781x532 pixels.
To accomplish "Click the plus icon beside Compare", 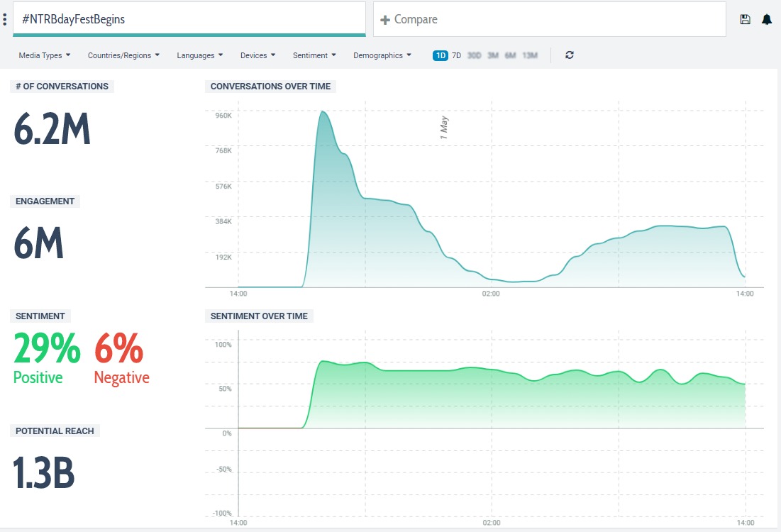I will 384,20.
